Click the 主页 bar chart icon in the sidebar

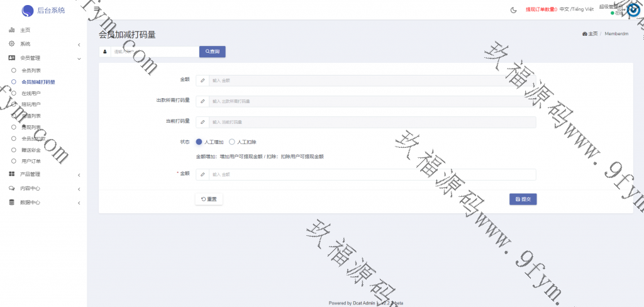pyautogui.click(x=11, y=30)
